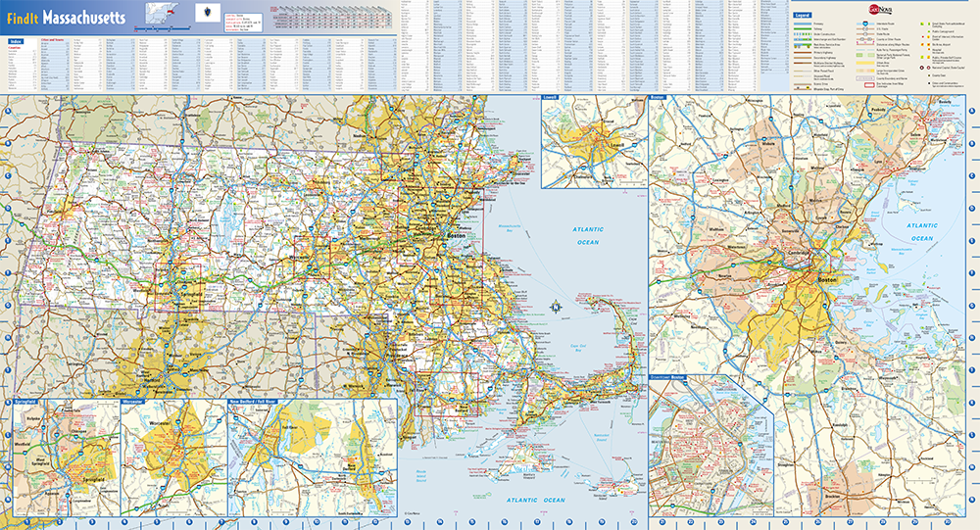Screen dimensions: 980x530
Task: Click the 'Springfield' inset map title
Action: (25, 402)
